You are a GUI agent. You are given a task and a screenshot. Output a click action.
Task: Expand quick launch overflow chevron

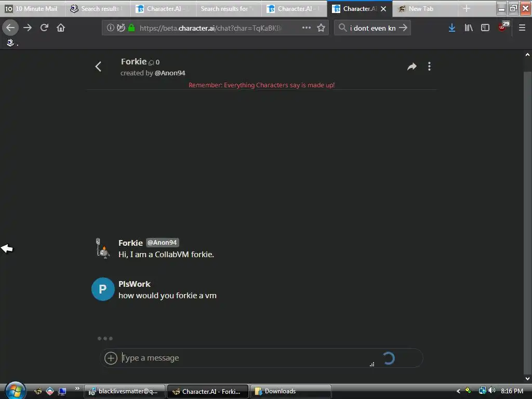(x=77, y=389)
